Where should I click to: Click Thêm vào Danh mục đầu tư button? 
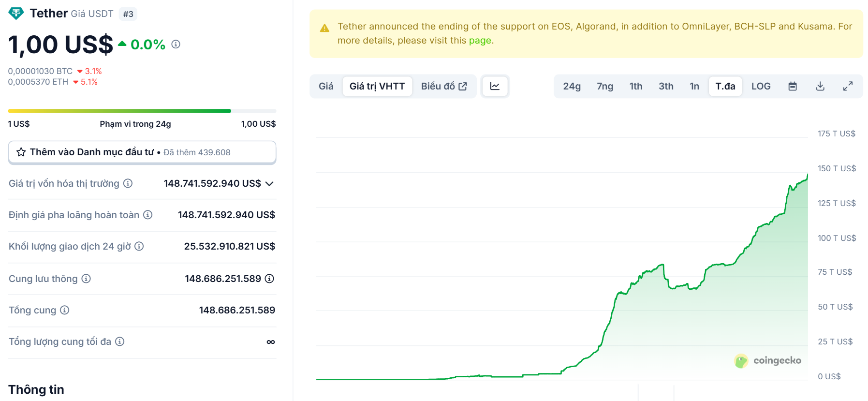click(x=142, y=152)
